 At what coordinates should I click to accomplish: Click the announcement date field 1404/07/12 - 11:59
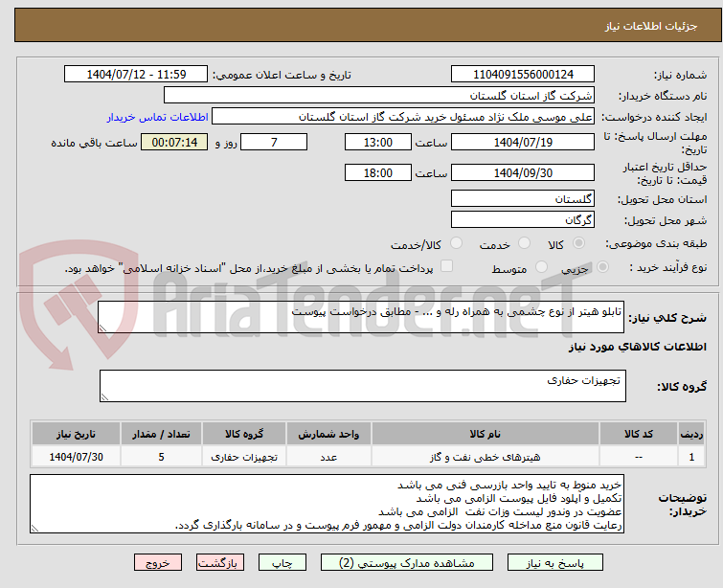[x=136, y=74]
